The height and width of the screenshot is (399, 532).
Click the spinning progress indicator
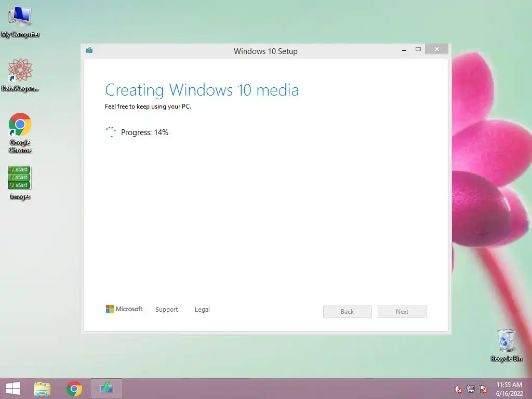click(111, 132)
